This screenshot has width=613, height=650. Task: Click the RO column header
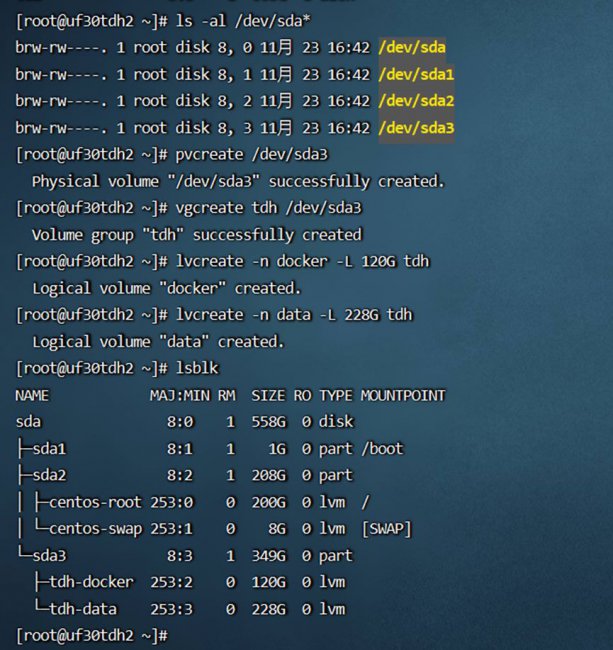click(303, 395)
